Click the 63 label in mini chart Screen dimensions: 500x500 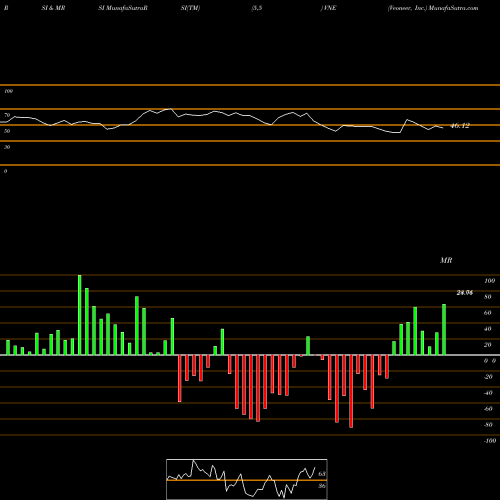[x=322, y=474]
